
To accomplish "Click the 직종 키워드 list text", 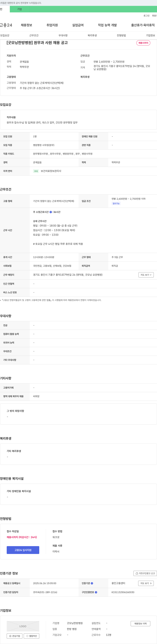I will coord(63,154).
